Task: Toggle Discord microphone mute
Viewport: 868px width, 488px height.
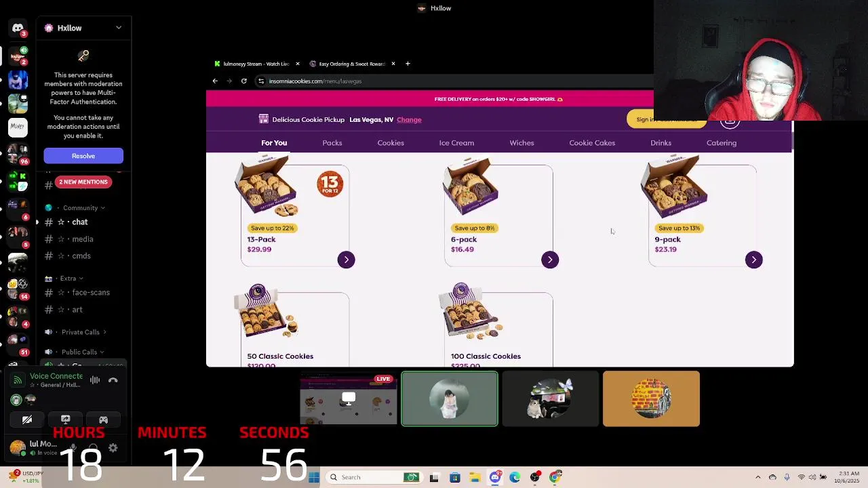Action: tap(73, 448)
